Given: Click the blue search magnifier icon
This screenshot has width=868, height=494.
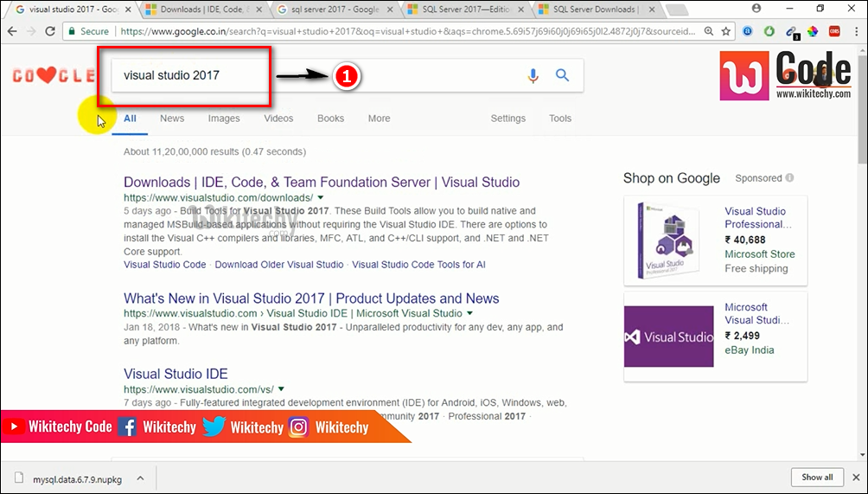Looking at the screenshot, I should click(562, 75).
